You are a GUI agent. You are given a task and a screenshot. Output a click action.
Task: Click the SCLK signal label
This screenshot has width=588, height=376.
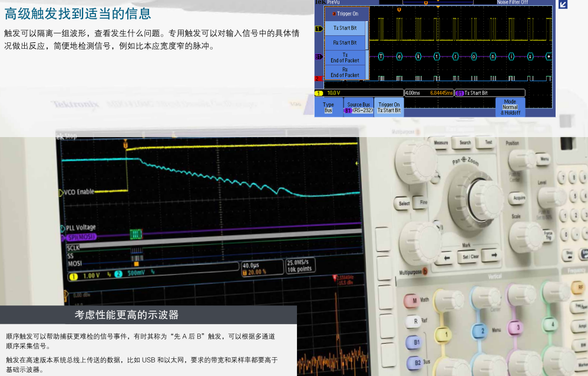click(73, 248)
